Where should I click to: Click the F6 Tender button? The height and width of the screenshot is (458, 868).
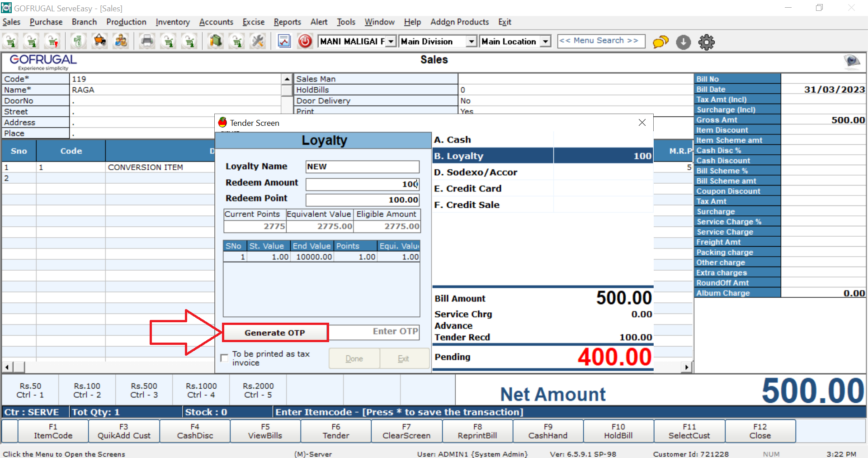pos(336,431)
